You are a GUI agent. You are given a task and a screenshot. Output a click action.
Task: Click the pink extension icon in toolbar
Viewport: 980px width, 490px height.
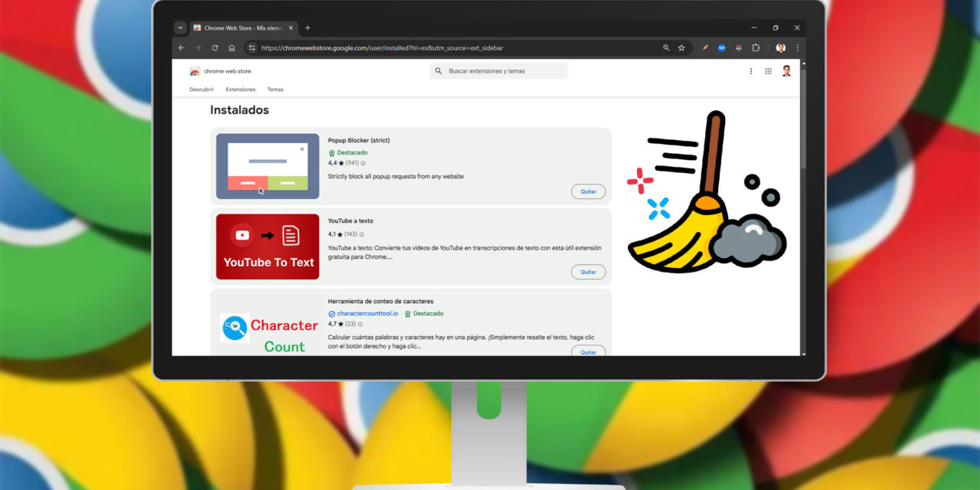pos(738,47)
